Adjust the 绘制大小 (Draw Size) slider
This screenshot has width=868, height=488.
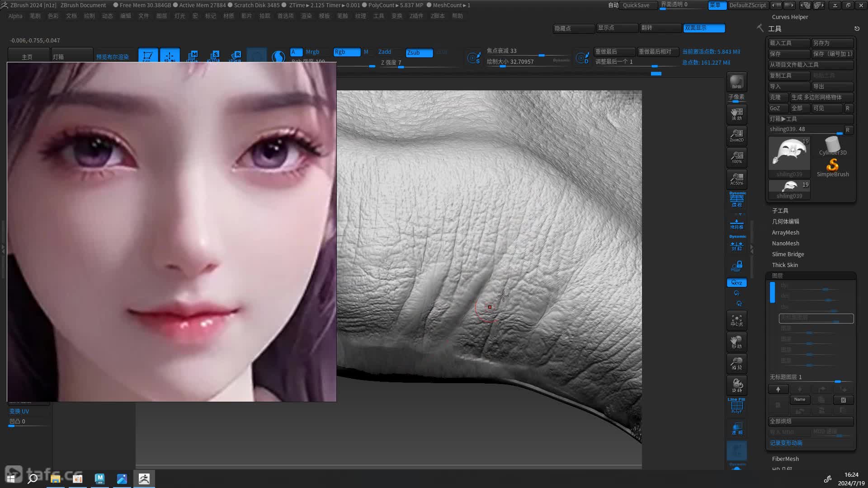click(528, 62)
